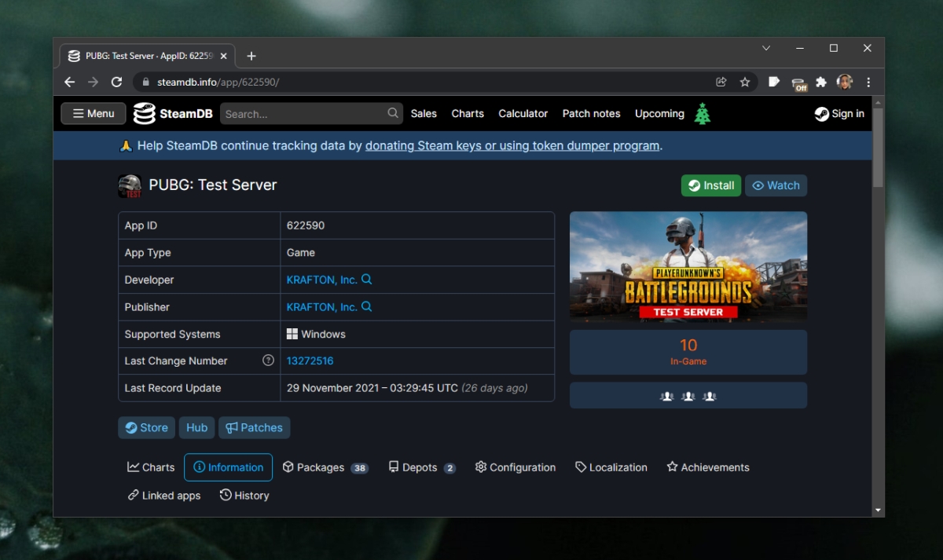Open a new browser tab
Viewport: 943px width, 560px height.
tap(251, 56)
